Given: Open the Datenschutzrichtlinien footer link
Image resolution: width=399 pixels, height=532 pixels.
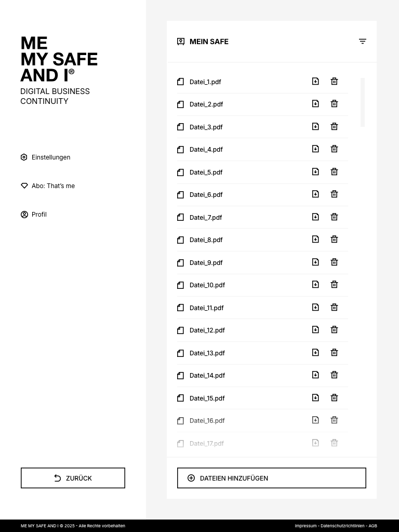Looking at the screenshot, I should (x=342, y=526).
